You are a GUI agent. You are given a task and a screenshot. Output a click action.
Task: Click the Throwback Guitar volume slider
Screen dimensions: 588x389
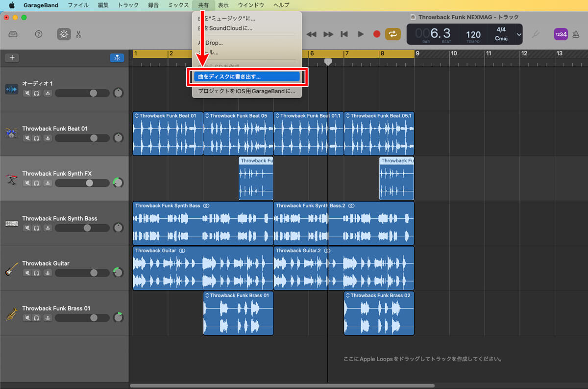tap(82, 273)
